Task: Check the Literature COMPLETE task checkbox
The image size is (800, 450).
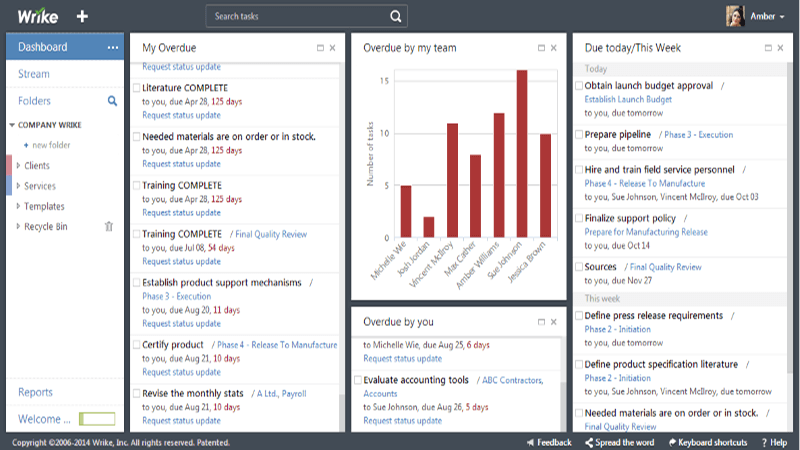Action: point(137,88)
